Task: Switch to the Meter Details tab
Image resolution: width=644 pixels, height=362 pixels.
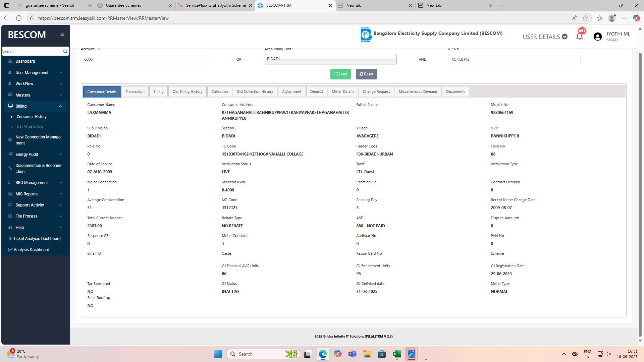Action: click(x=343, y=92)
